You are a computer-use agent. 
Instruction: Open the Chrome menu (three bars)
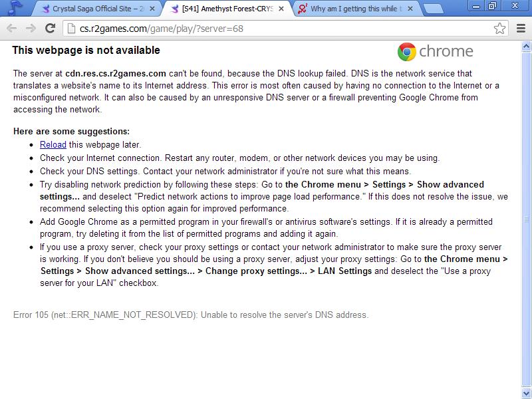521,29
